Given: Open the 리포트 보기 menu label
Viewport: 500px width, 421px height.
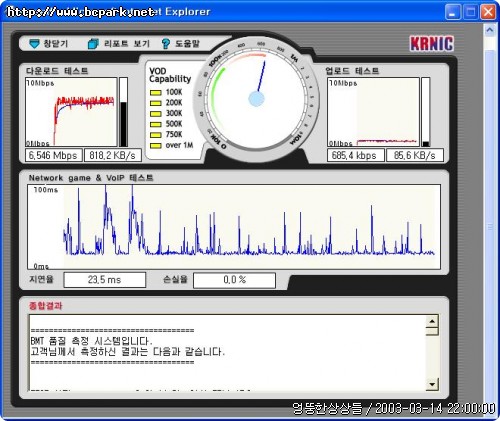Looking at the screenshot, I should click(127, 44).
